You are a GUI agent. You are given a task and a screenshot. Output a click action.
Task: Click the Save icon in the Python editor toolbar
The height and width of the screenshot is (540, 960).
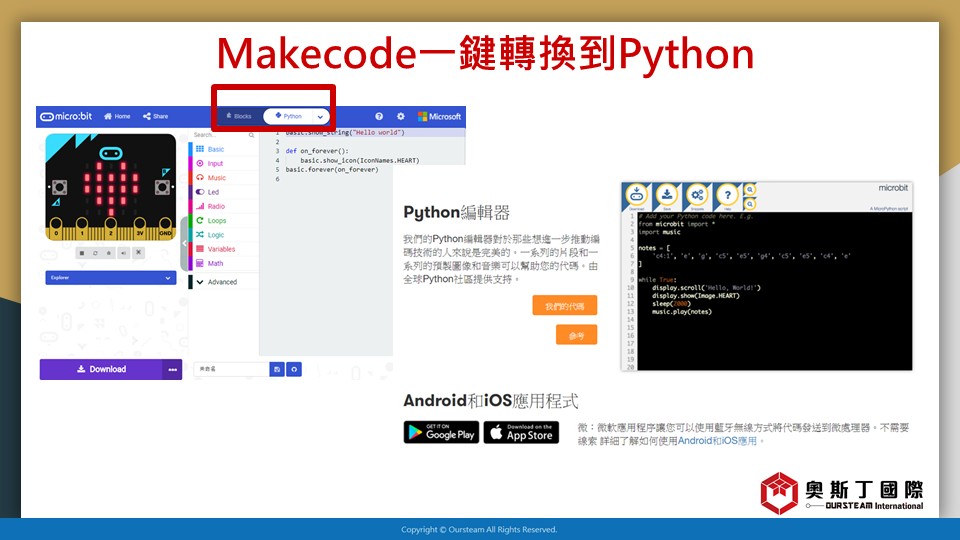pyautogui.click(x=667, y=197)
